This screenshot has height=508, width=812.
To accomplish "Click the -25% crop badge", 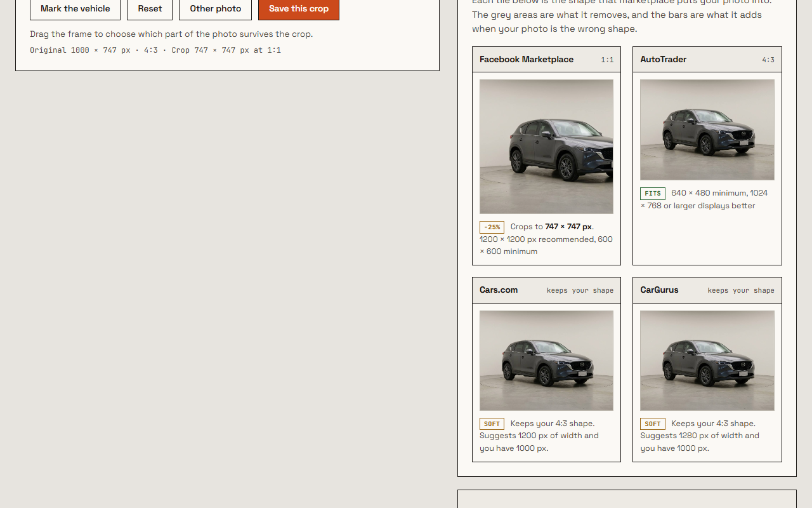I will [x=492, y=227].
